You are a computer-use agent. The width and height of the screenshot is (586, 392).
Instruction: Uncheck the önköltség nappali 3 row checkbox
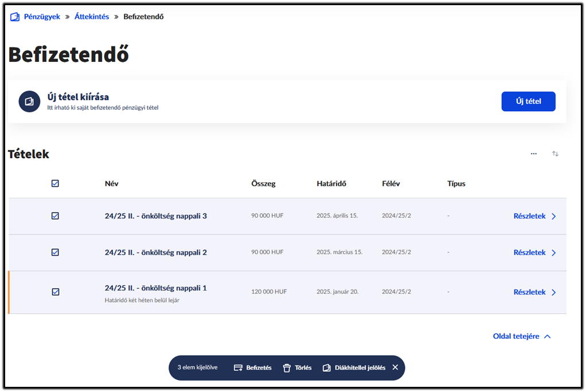coord(55,216)
